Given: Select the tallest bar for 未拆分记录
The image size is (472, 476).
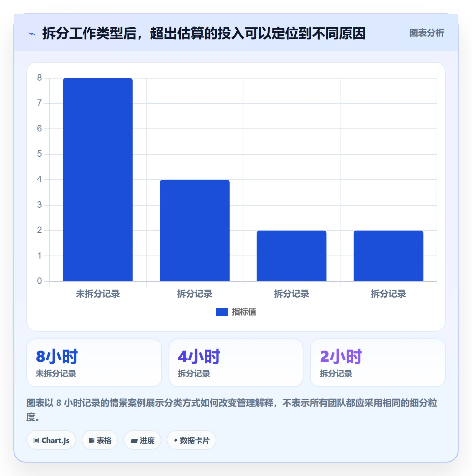Looking at the screenshot, I should tap(98, 180).
